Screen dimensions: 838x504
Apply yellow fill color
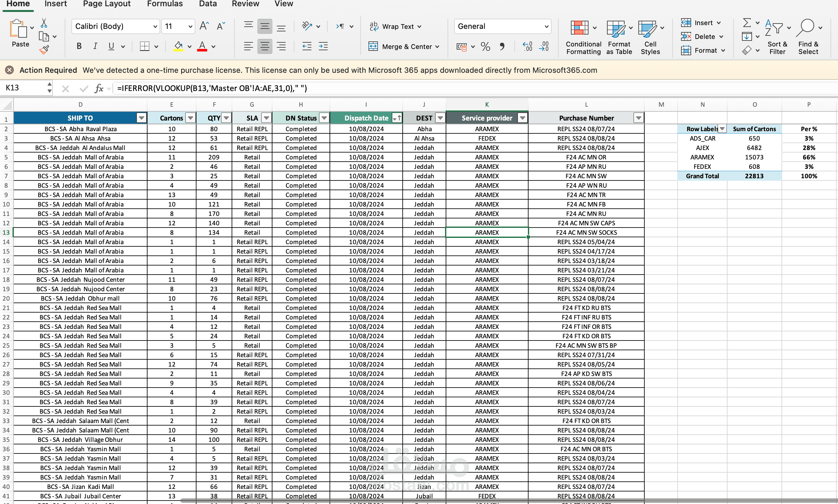click(178, 46)
